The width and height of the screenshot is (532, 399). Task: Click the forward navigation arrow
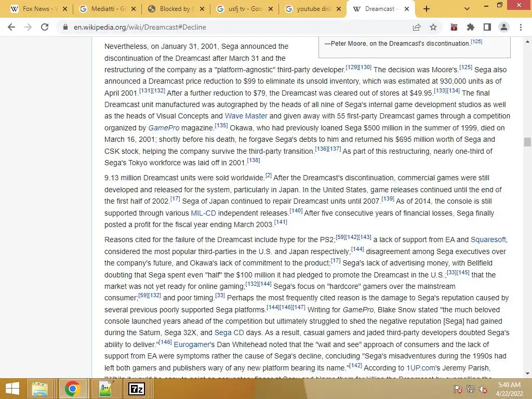(28, 27)
